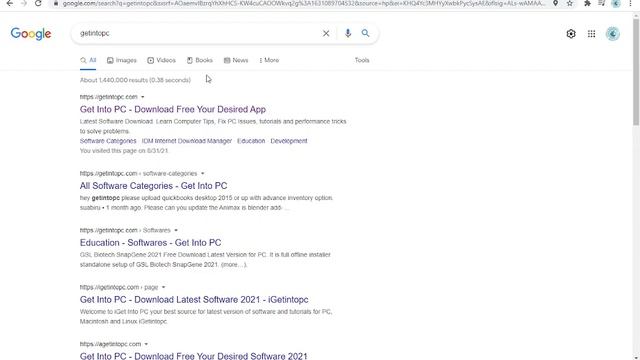Go to the Google logo homepage

click(31, 34)
